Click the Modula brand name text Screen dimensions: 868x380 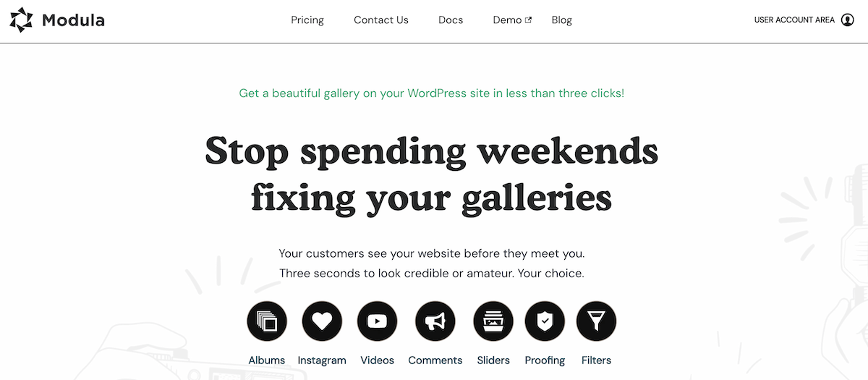coord(73,20)
